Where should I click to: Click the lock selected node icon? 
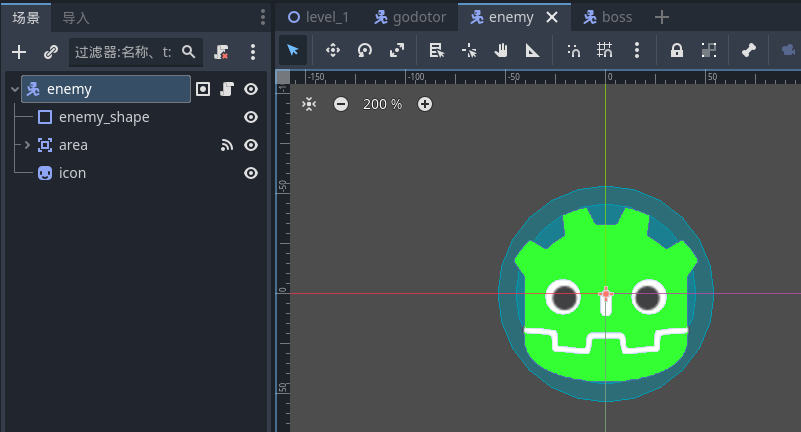pos(677,50)
